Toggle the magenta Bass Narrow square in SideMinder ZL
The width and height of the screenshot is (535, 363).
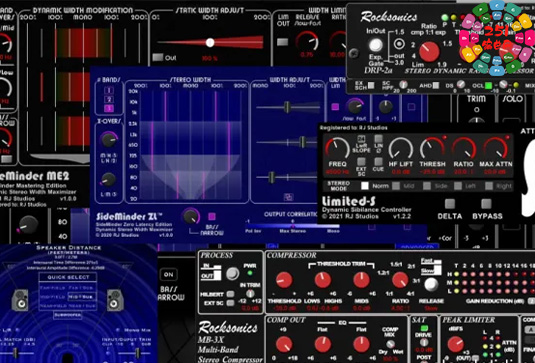pos(212,216)
